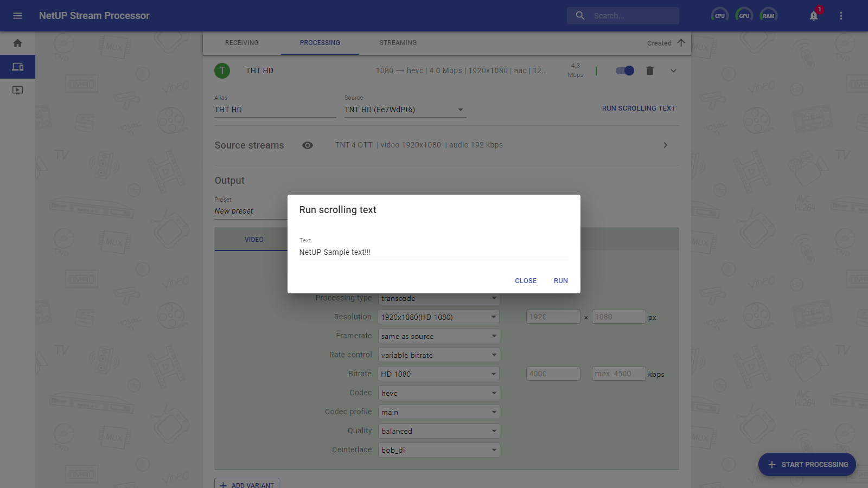Click the New preset field

point(251,211)
